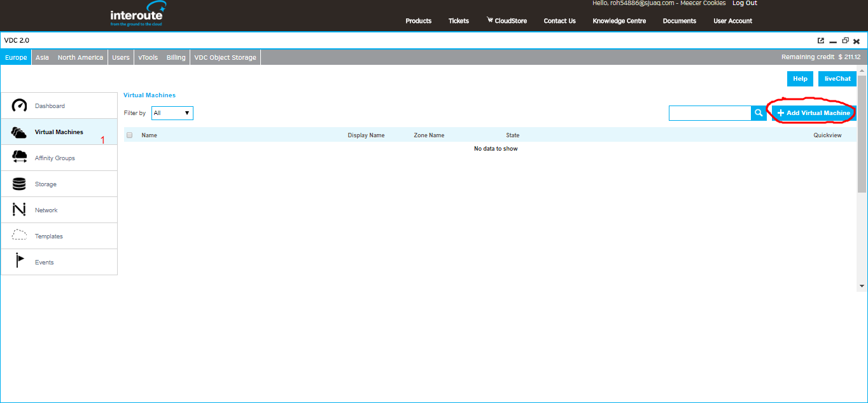
Task: Select the Affinity Groups sidebar label
Action: coord(55,158)
